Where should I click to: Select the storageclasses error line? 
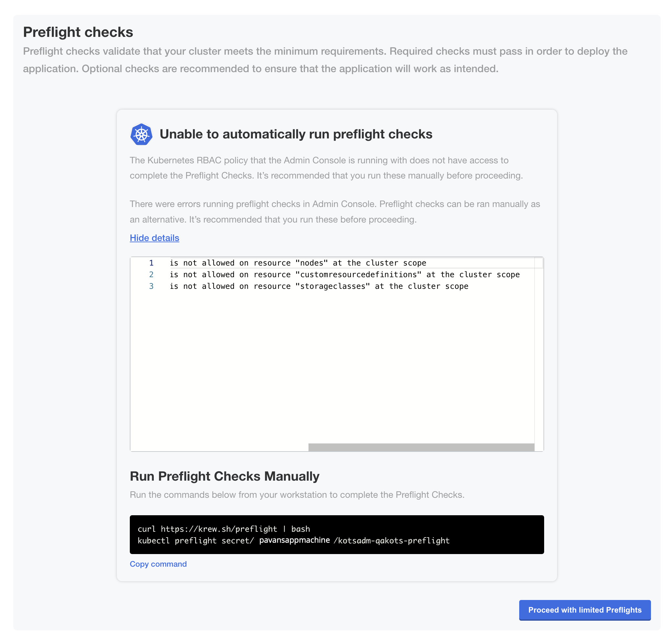(x=319, y=286)
